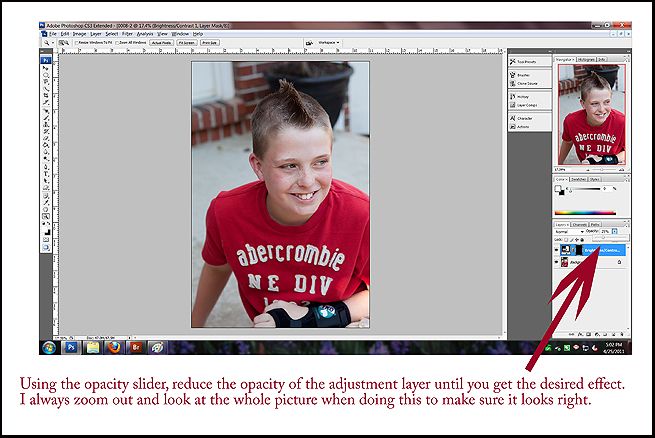Open the Edit menu

pos(65,34)
